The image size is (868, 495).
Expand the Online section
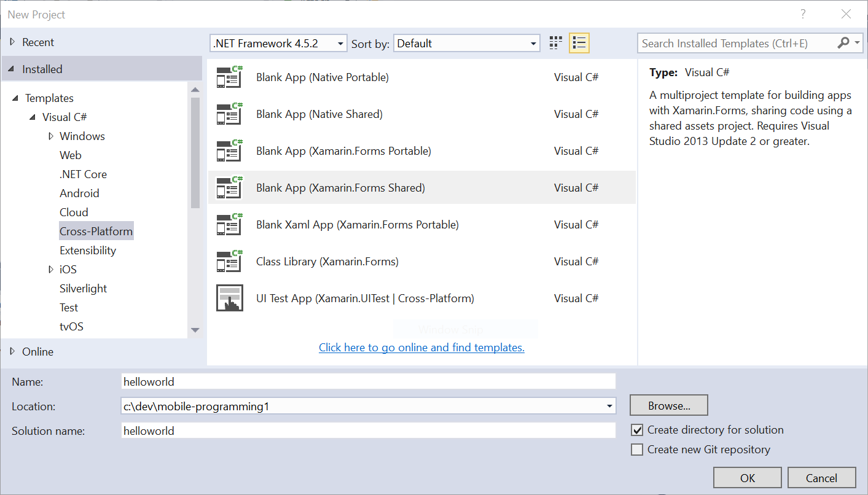click(12, 352)
